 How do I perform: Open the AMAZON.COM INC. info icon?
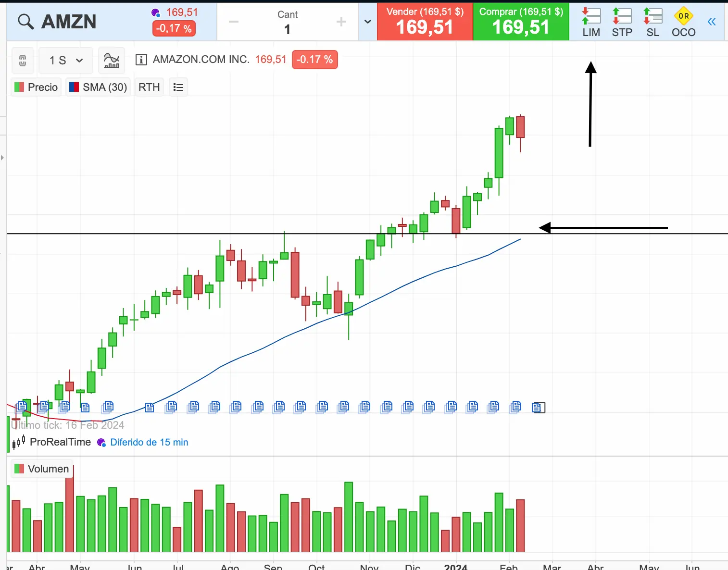point(141,60)
